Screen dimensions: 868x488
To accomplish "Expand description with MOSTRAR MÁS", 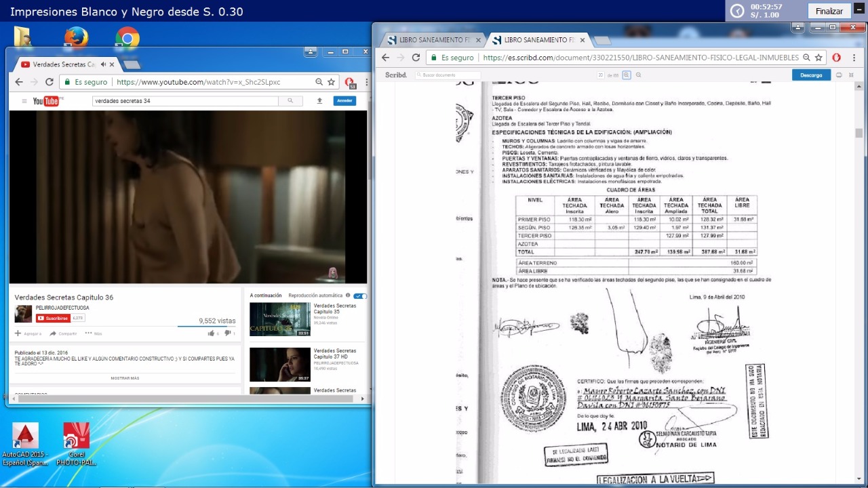I will tap(125, 378).
